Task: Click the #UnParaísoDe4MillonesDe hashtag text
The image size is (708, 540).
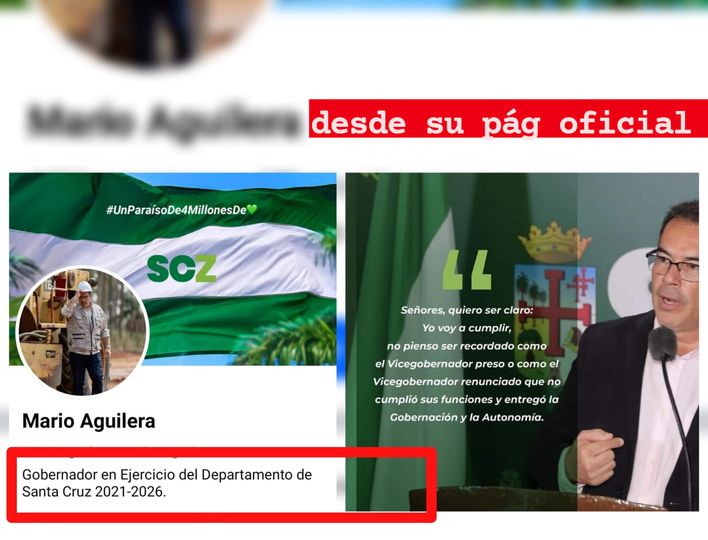Action: (176, 209)
